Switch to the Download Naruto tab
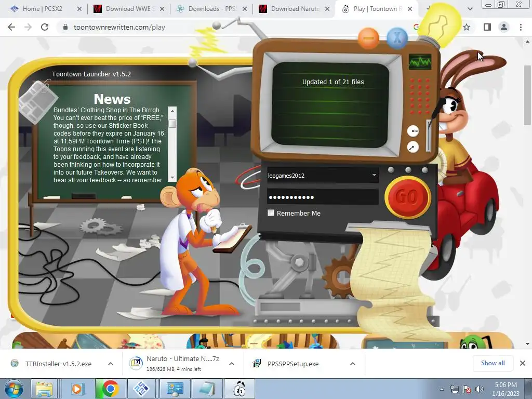Screen dimensions: 532x399 tap(294, 9)
